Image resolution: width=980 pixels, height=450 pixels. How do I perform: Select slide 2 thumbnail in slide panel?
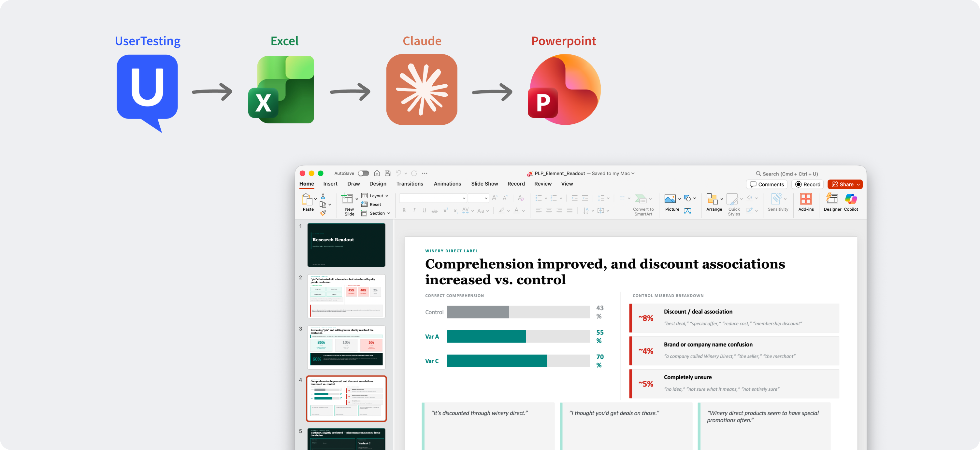tap(346, 296)
